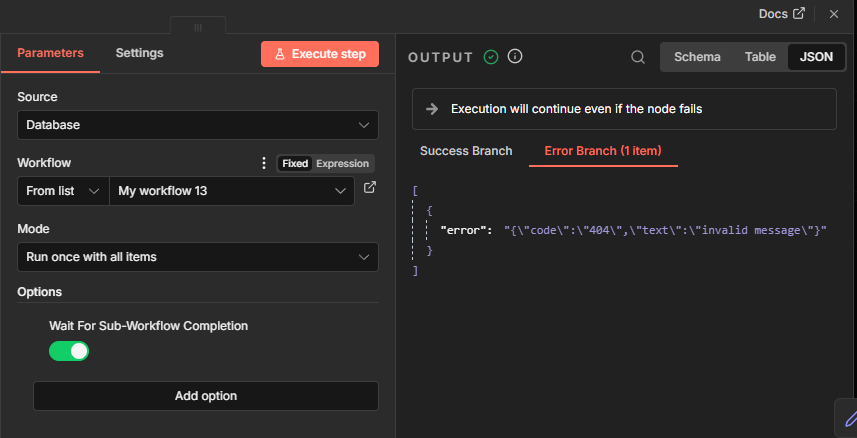Open the From list dropdown
The image size is (857, 438).
[x=63, y=191]
